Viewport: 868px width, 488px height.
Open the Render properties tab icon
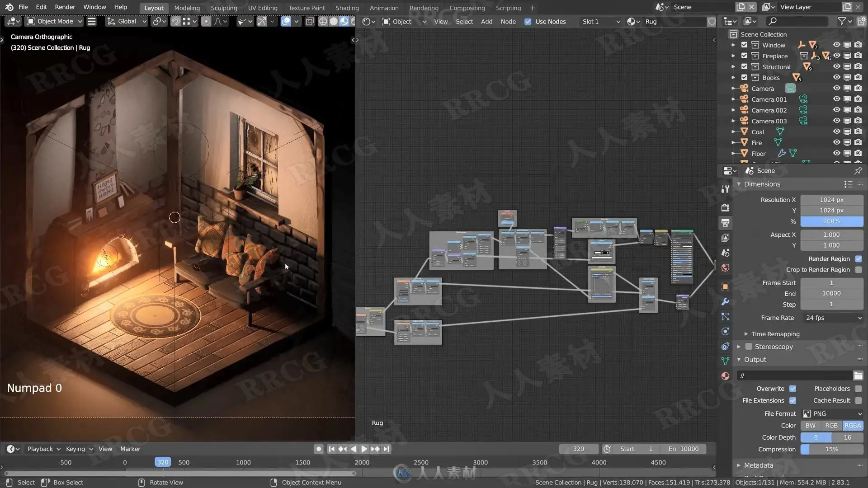(725, 208)
